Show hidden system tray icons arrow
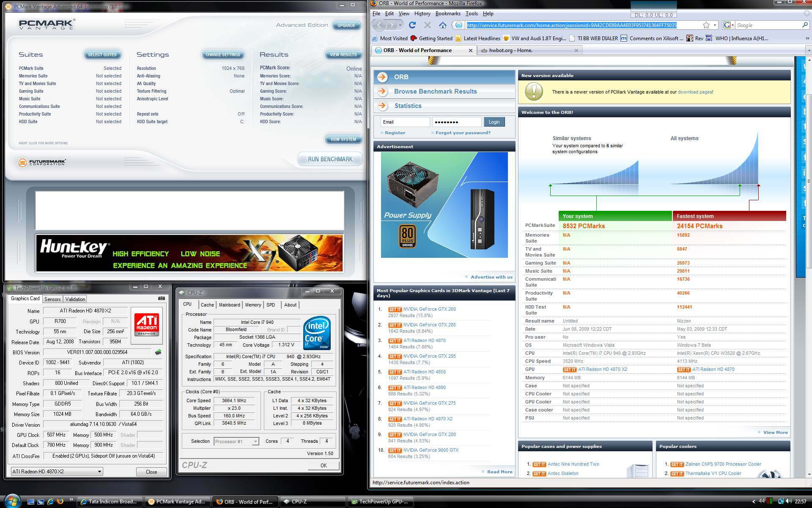 (x=753, y=501)
